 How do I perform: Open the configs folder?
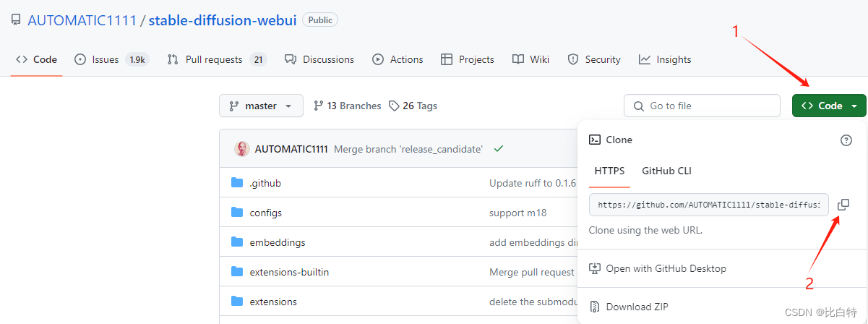pyautogui.click(x=266, y=213)
